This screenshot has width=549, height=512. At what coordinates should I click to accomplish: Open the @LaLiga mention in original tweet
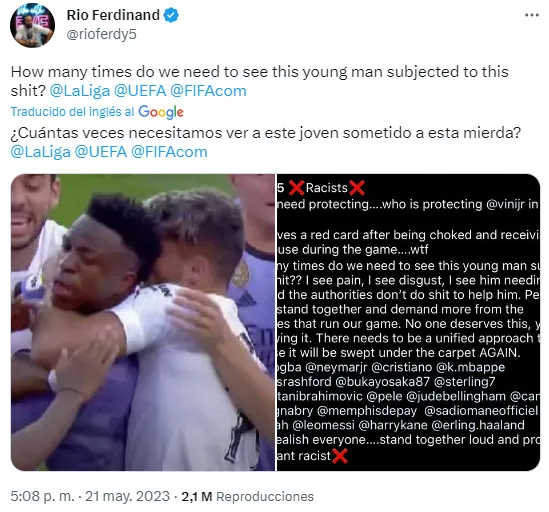coord(80,91)
